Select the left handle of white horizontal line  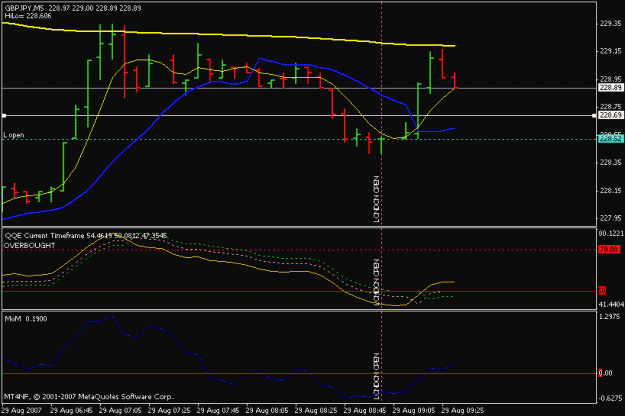pyautogui.click(x=4, y=116)
